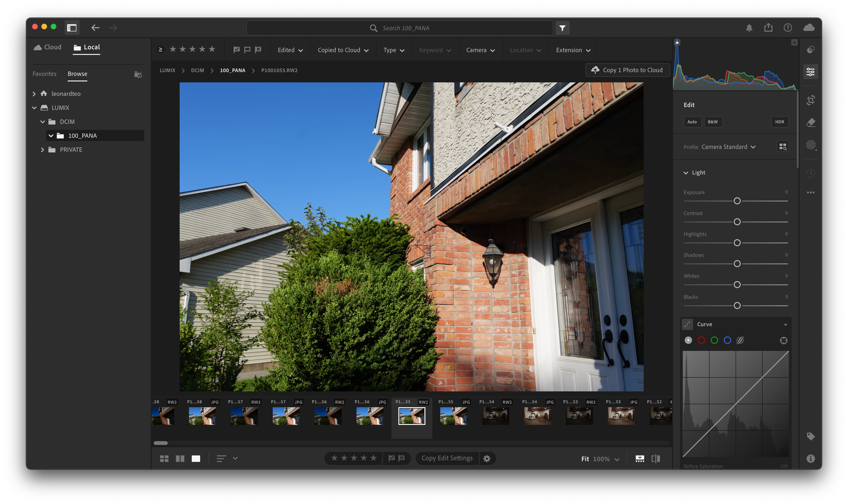
Task: Select the Healing eraser tool
Action: pyautogui.click(x=811, y=122)
